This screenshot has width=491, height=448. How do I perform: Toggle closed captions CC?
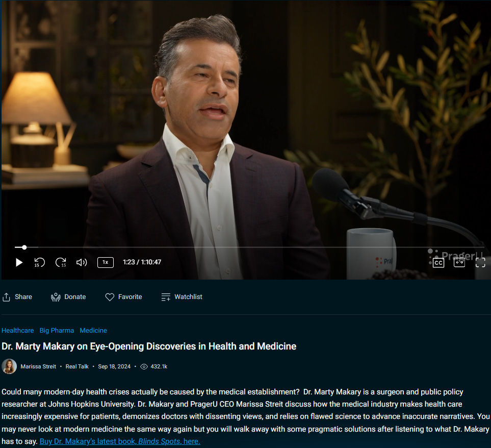point(438,263)
